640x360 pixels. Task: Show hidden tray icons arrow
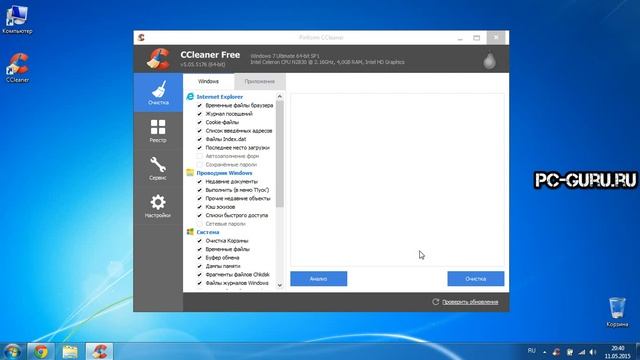(x=544, y=351)
